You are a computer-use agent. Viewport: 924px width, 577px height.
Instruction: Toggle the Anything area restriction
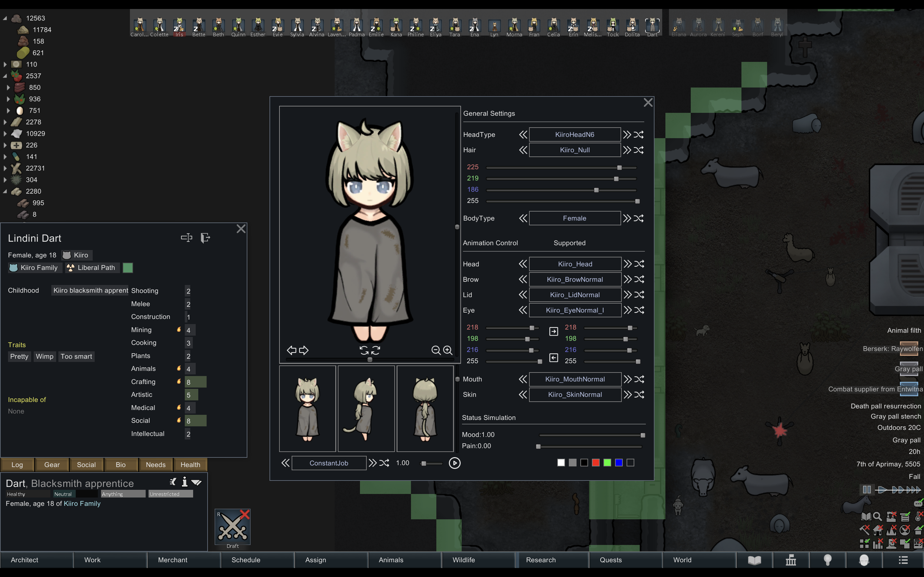(123, 494)
